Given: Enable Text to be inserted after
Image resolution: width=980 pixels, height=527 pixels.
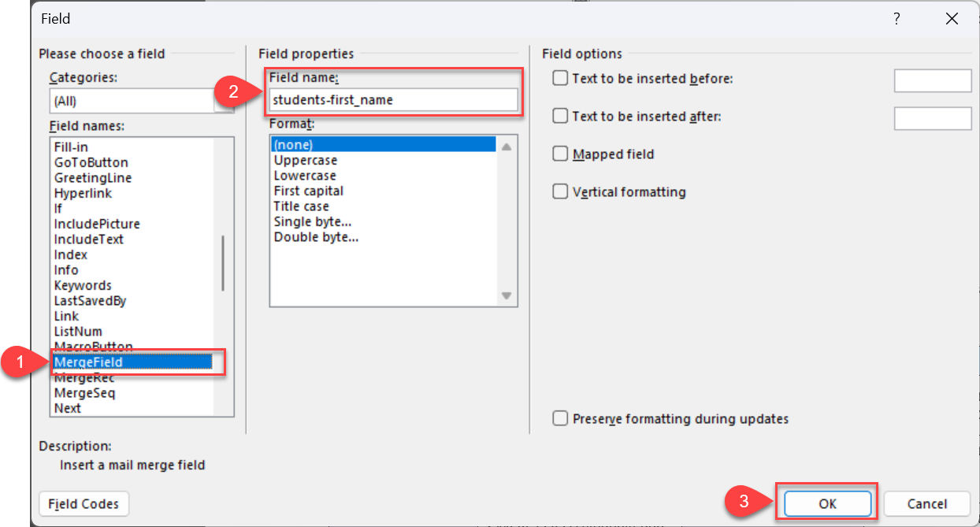Looking at the screenshot, I should point(560,116).
